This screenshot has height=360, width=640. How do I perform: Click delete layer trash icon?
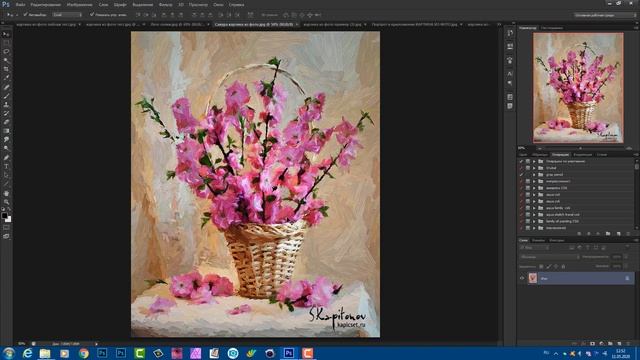[x=629, y=344]
